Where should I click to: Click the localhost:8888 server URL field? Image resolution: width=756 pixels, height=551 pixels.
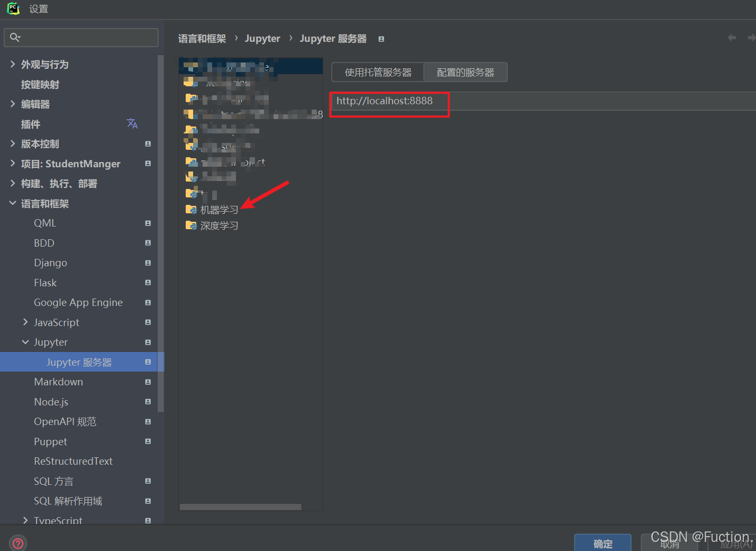coord(543,101)
